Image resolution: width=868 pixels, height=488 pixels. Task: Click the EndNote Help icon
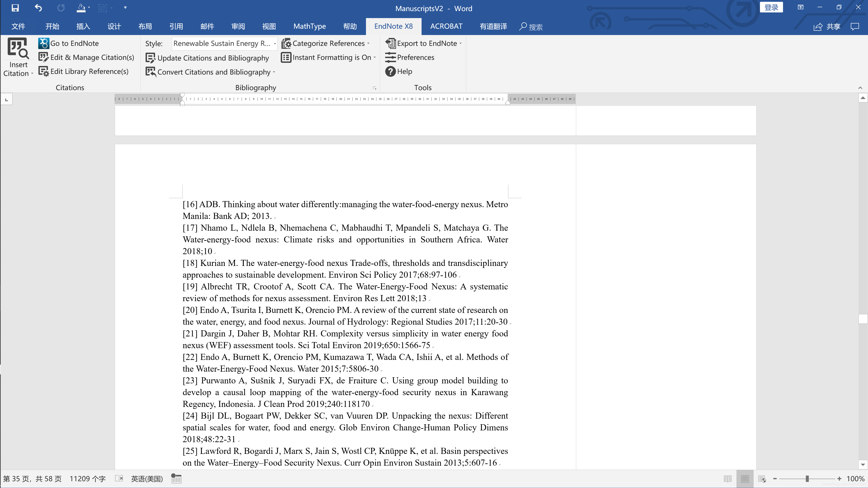click(x=390, y=71)
